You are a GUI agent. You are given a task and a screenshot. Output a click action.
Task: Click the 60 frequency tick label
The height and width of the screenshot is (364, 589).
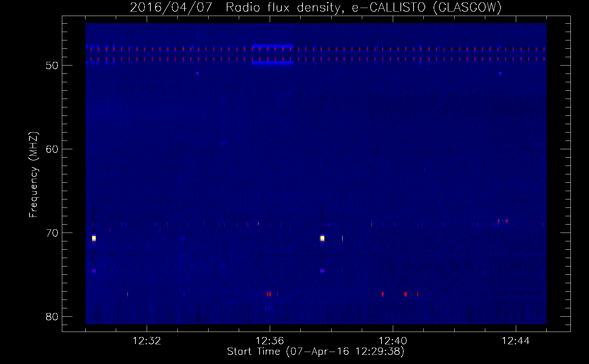[52, 149]
